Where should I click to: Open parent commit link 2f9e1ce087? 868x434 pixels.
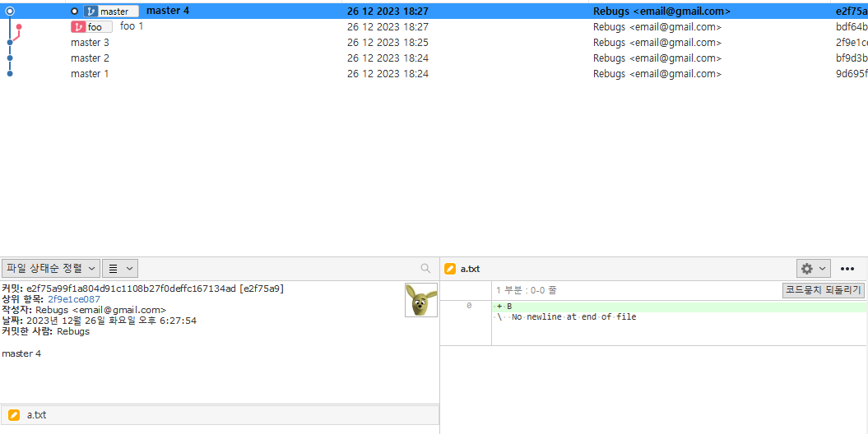[x=74, y=299]
